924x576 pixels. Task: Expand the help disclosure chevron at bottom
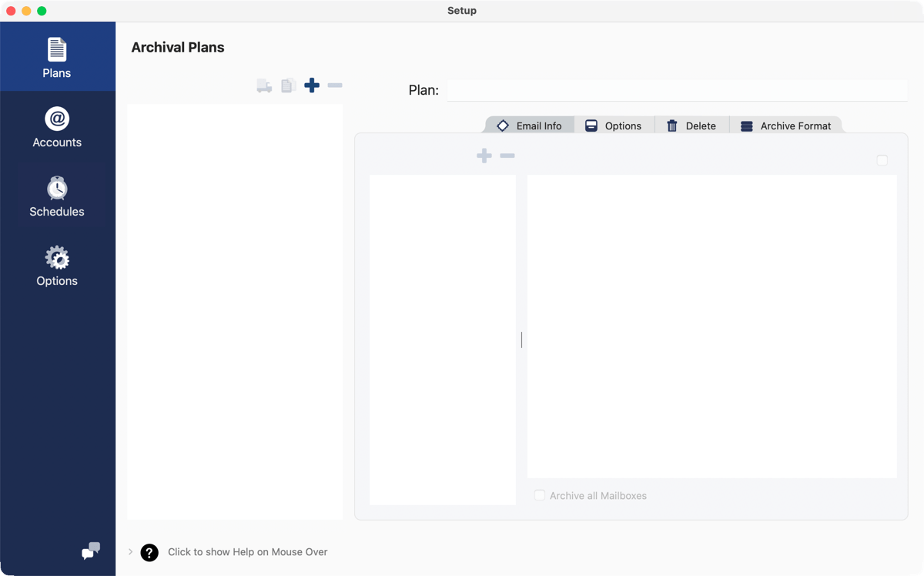(x=129, y=552)
